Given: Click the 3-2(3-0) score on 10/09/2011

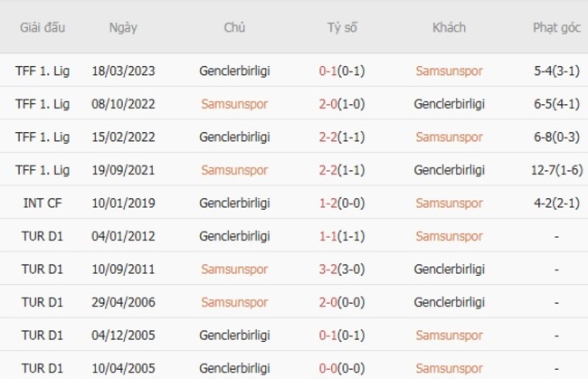Looking at the screenshot, I should [x=342, y=270].
